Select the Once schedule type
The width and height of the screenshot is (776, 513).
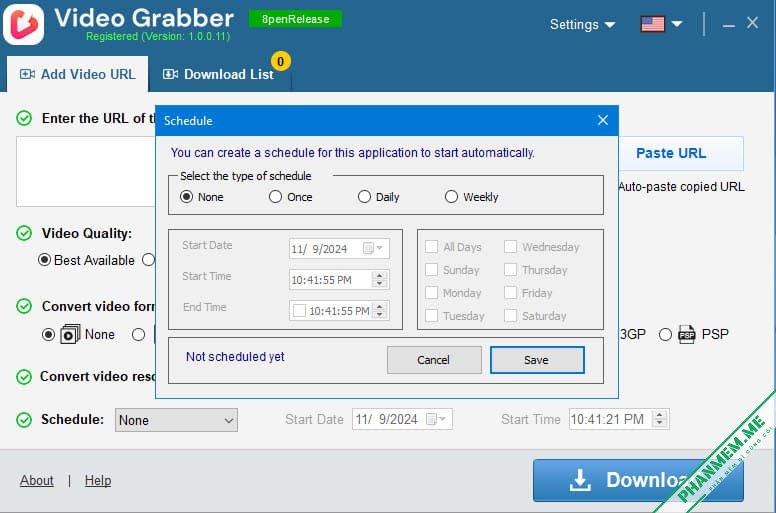pos(275,196)
